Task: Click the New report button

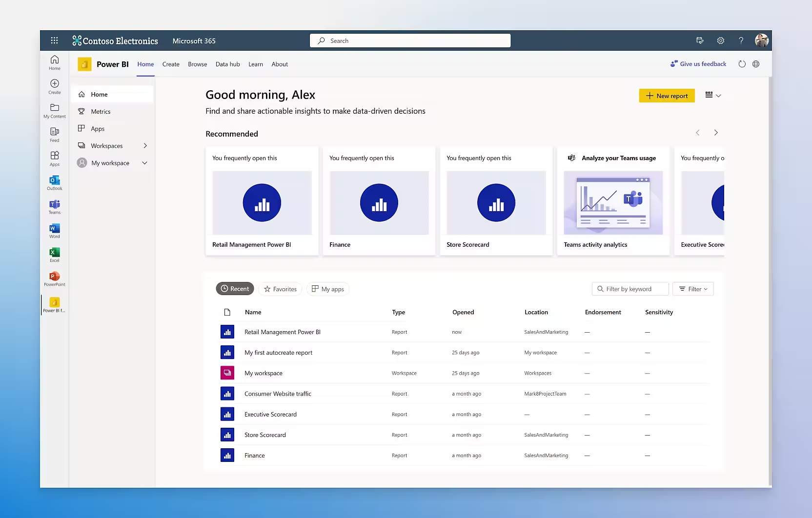Action: click(667, 96)
